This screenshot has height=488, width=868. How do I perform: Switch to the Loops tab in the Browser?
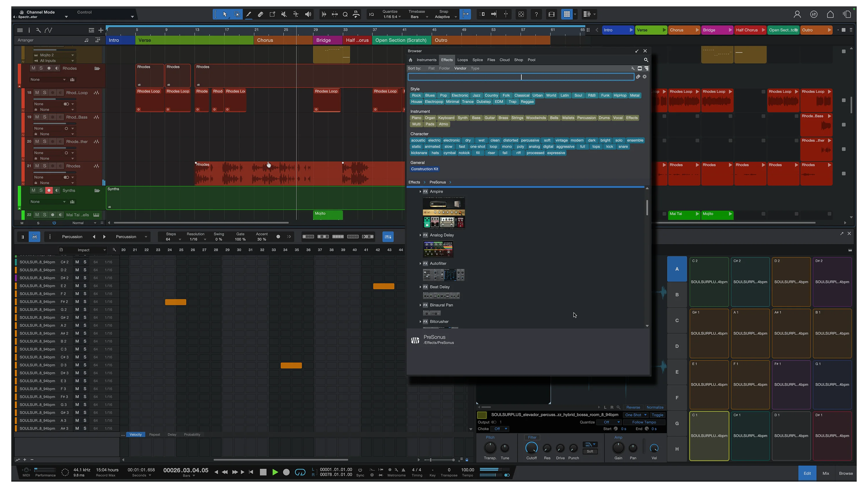coord(462,60)
